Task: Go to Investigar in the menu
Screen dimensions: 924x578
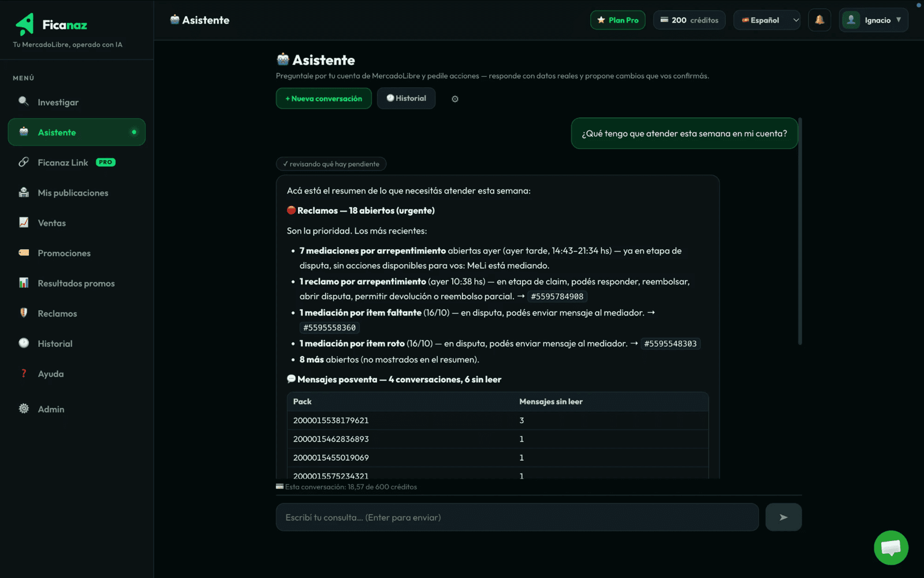Action: click(x=77, y=102)
